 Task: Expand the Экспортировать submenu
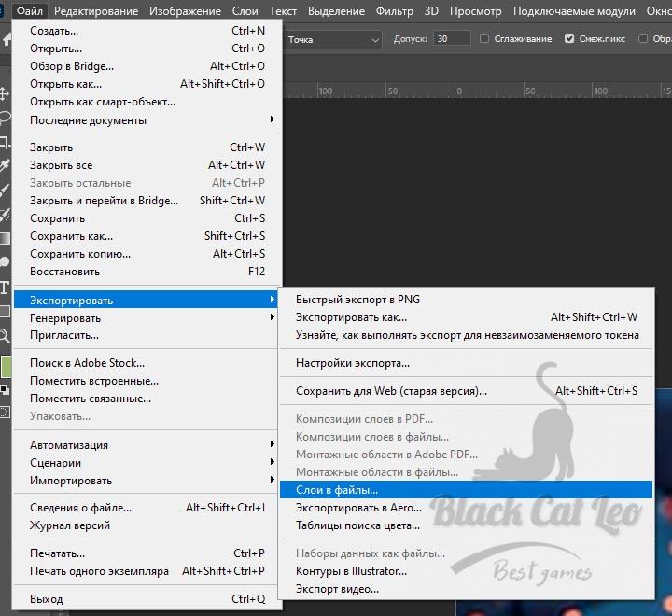point(147,301)
